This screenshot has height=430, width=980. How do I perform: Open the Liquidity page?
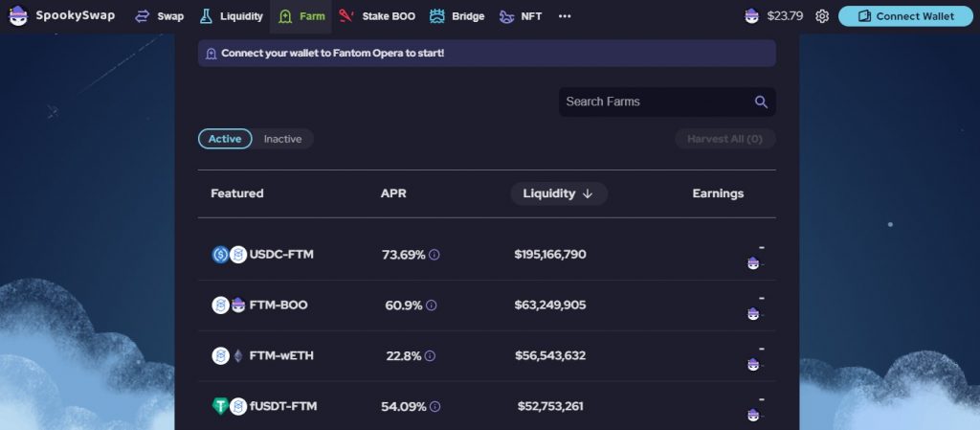tap(232, 16)
